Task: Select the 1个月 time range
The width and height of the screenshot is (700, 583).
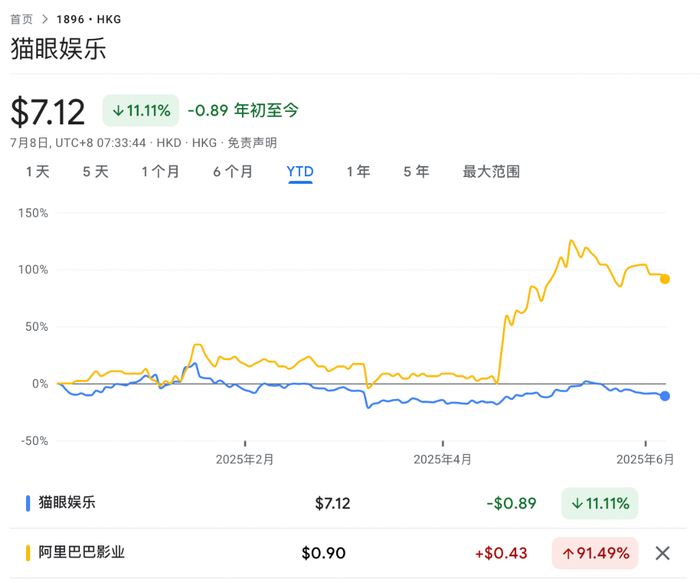Action: coord(160,172)
